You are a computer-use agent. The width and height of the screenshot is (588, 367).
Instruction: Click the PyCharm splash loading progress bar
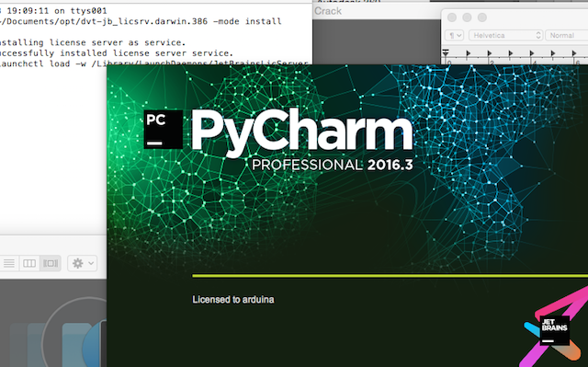click(390, 276)
